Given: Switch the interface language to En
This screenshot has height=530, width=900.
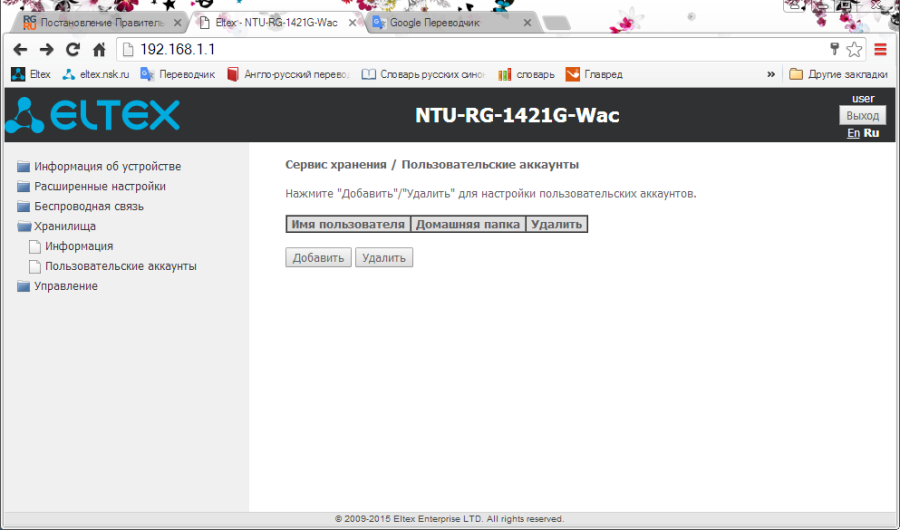Looking at the screenshot, I should tap(854, 133).
